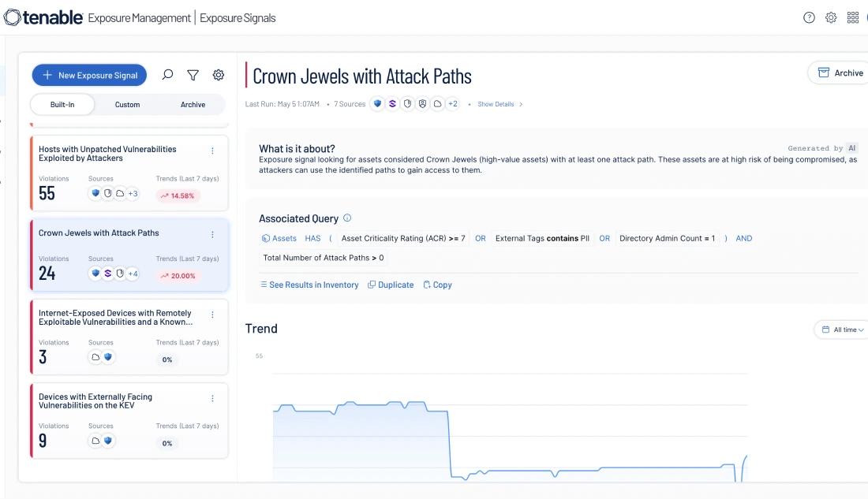Image resolution: width=868 pixels, height=499 pixels.
Task: Switch to Built-In tab
Action: click(62, 105)
